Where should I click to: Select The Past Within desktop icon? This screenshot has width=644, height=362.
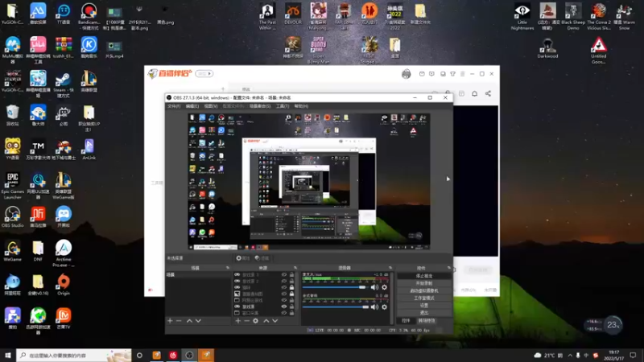click(267, 16)
